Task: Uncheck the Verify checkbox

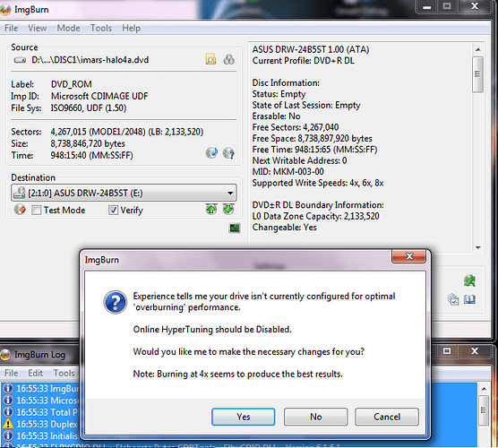Action: (114, 210)
